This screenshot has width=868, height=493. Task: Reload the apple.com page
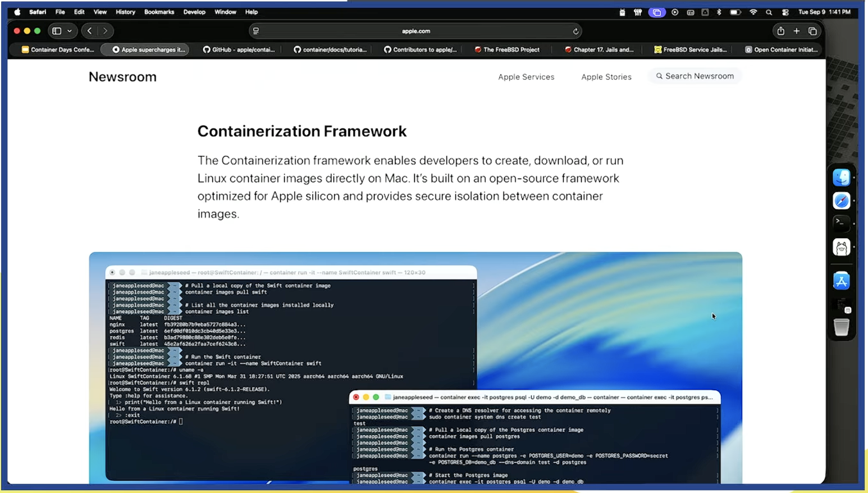pos(575,31)
